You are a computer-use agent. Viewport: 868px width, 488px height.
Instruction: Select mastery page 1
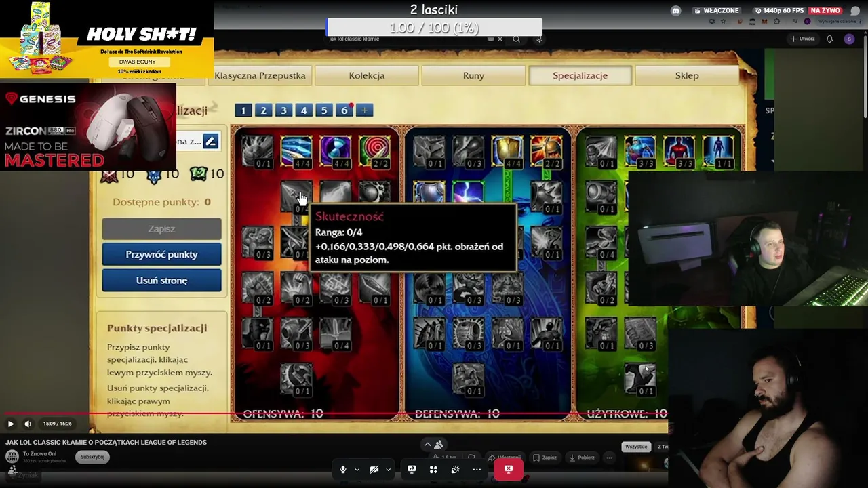(243, 110)
